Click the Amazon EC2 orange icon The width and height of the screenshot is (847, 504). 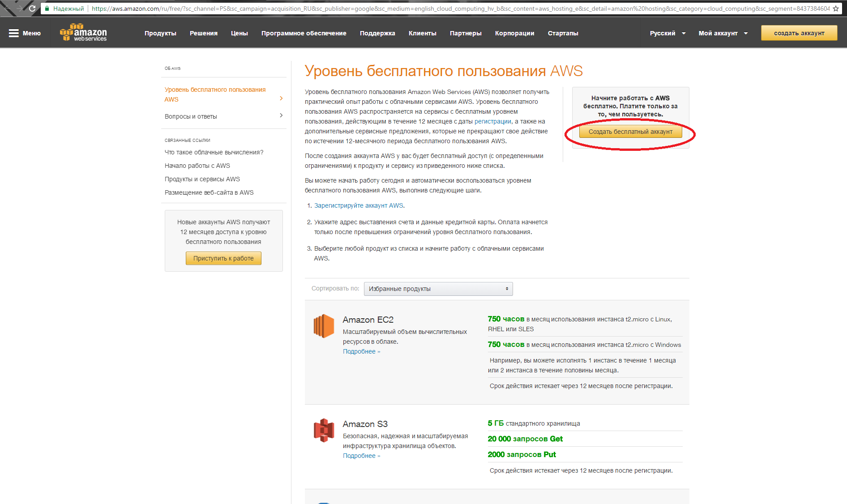tap(324, 326)
